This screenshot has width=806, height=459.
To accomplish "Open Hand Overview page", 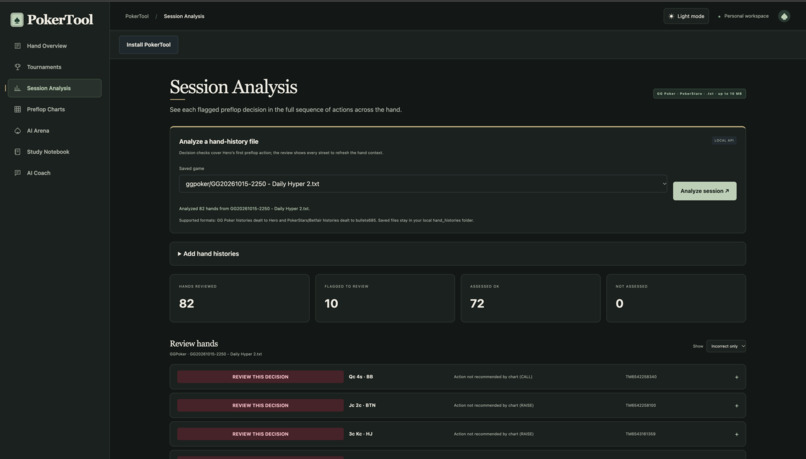I will click(54, 46).
